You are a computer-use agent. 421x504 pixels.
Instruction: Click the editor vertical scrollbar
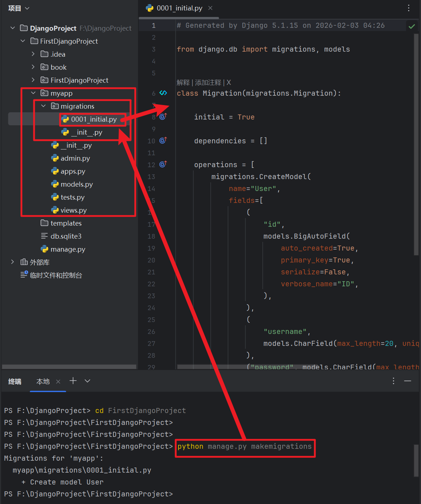416,144
